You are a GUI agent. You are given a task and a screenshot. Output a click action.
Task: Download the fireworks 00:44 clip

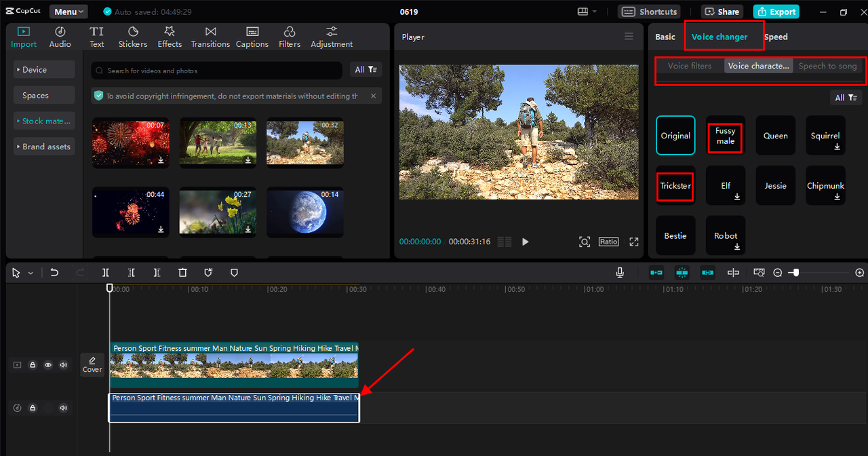[x=161, y=229]
